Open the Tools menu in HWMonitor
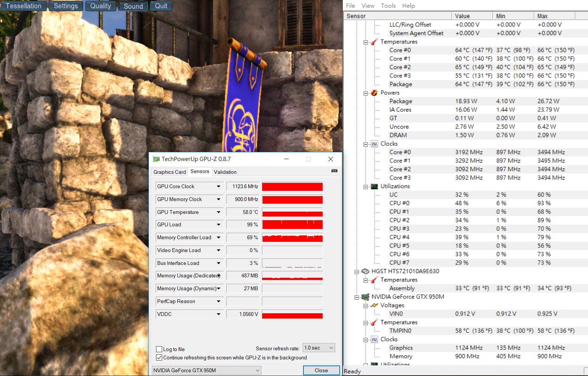This screenshot has width=588, height=376. 388,6
